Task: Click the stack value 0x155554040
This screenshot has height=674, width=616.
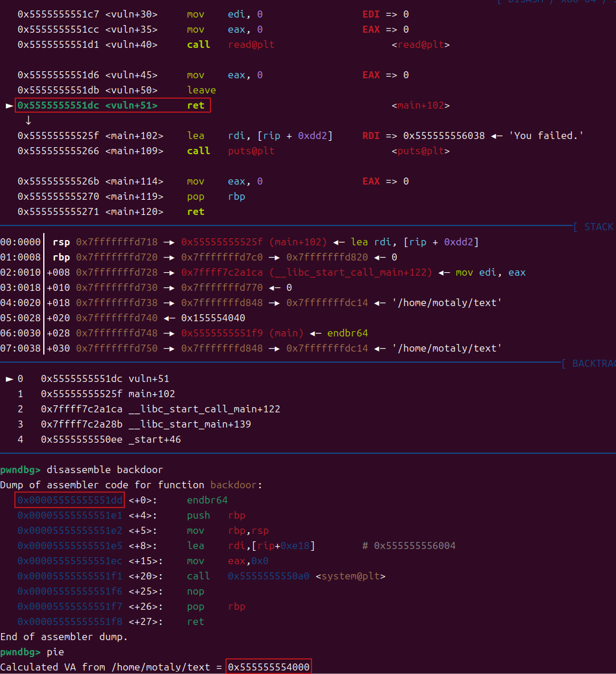Action: click(x=213, y=318)
